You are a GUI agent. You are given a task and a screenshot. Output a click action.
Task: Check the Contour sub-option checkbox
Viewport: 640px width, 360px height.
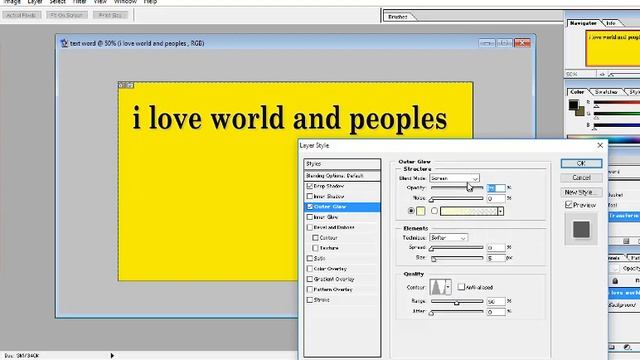pos(315,238)
